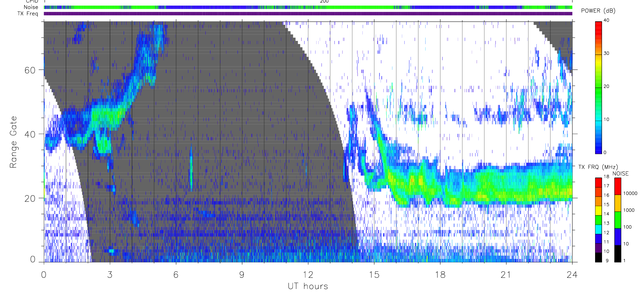644x297 pixels.
Task: Select the 18 tick label on UT axis
Action: 440,275
